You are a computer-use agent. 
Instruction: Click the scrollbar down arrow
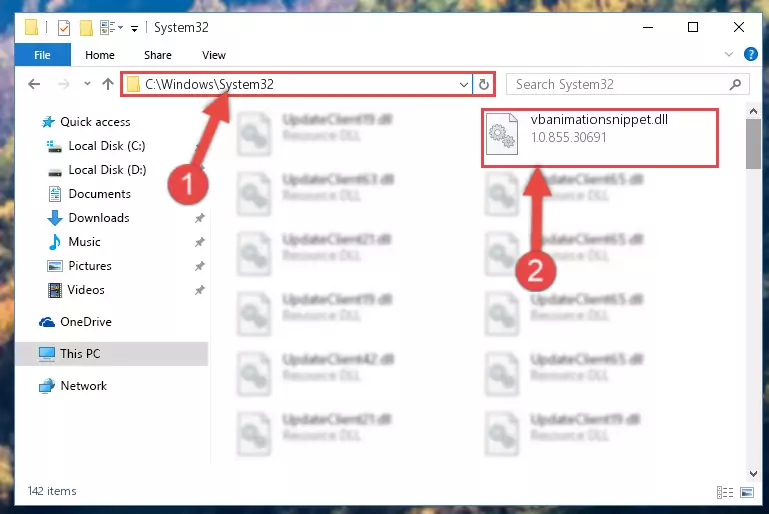click(x=753, y=473)
